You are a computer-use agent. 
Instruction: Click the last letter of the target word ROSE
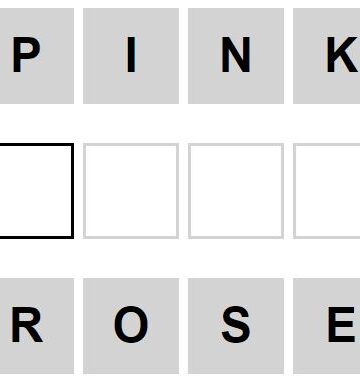coord(327,326)
